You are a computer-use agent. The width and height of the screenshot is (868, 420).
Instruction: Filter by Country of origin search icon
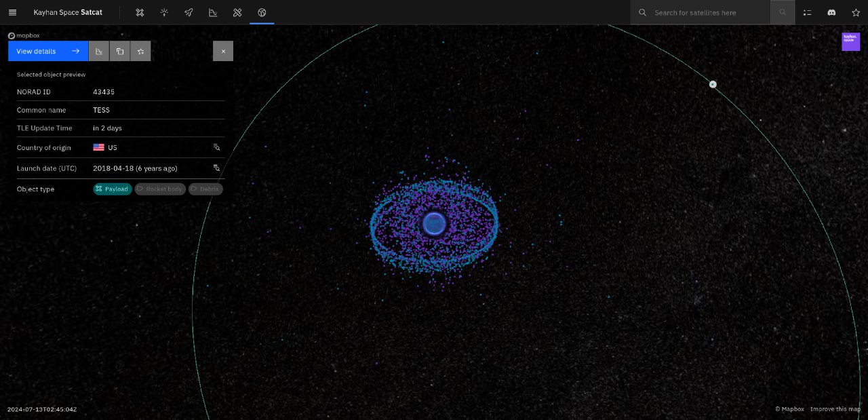tap(217, 147)
